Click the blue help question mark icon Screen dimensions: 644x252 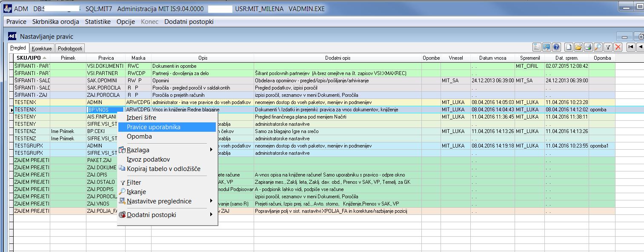point(556,47)
